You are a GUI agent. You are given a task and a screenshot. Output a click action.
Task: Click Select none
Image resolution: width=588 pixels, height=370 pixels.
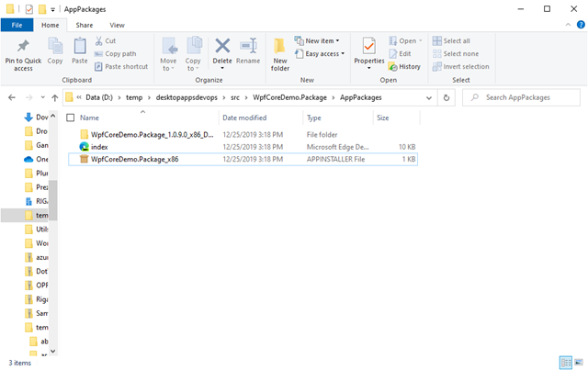[456, 54]
